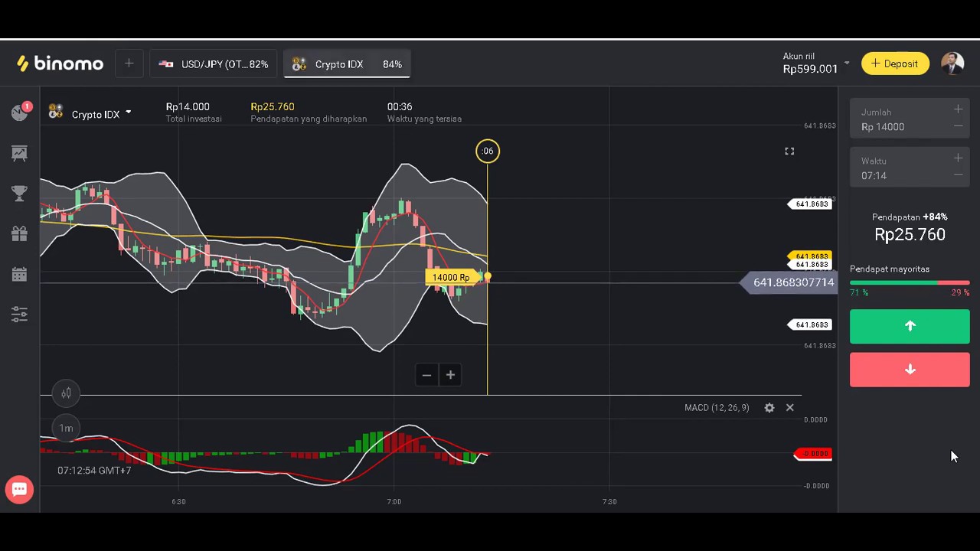Click the Rp14.000 total investment value
Viewport: 980px width, 551px height.
coord(188,106)
